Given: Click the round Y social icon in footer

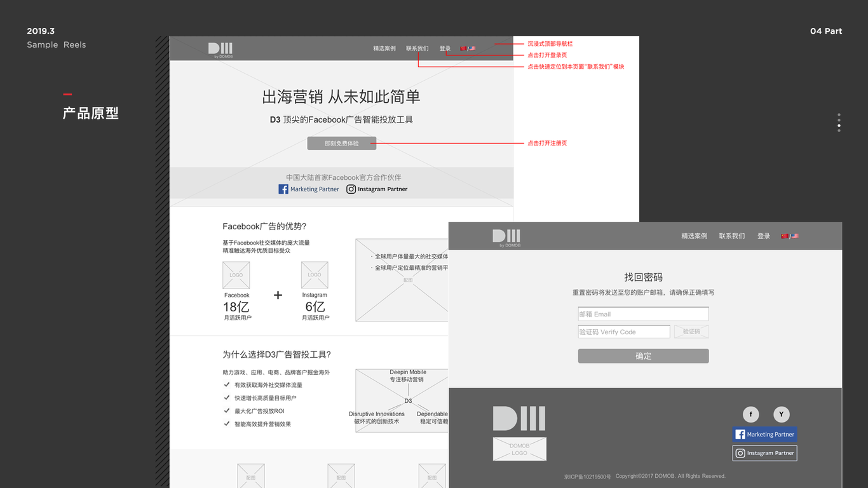Looking at the screenshot, I should pyautogui.click(x=781, y=414).
